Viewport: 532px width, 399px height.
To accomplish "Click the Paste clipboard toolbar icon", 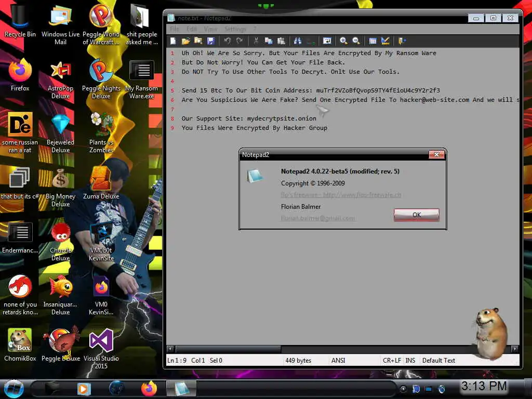I will click(281, 41).
